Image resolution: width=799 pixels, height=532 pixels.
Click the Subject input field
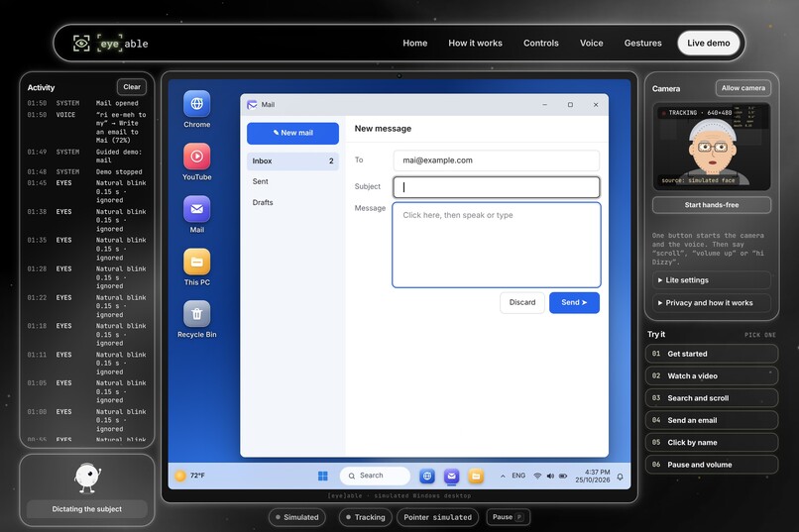click(497, 187)
